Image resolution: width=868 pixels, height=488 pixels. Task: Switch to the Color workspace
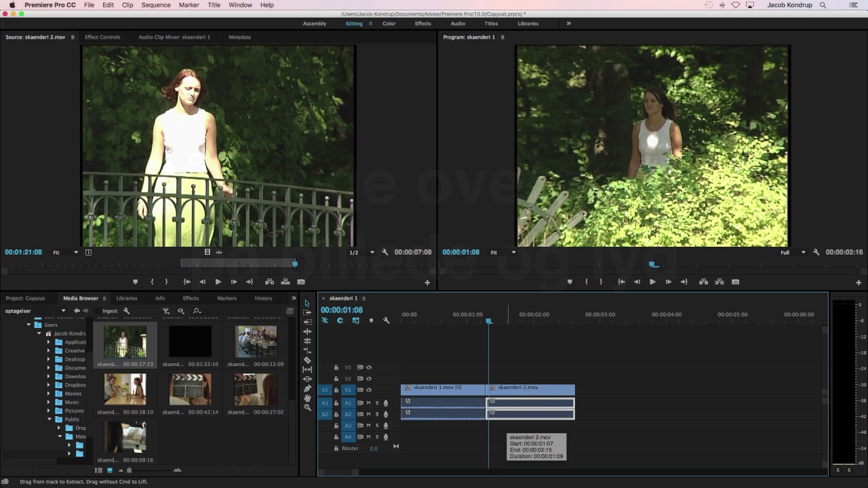(x=389, y=24)
